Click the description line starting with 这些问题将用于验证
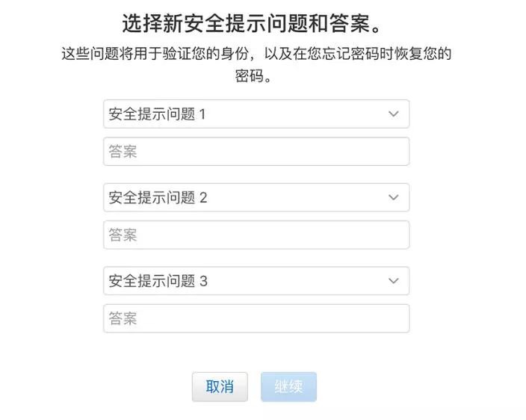The image size is (526, 420). (x=257, y=54)
